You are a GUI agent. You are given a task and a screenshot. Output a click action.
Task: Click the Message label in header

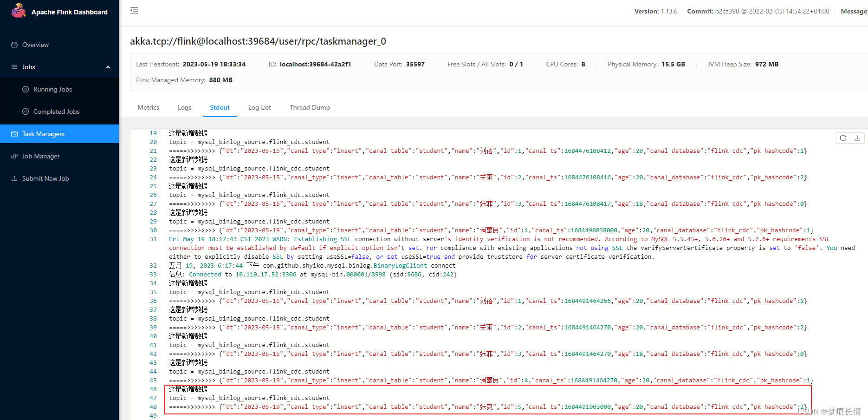click(x=854, y=11)
